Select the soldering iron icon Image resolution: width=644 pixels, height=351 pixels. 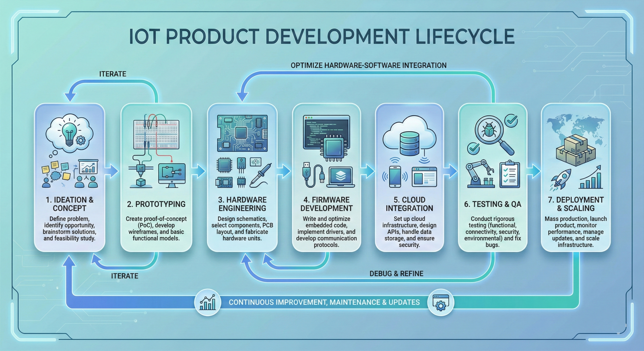pos(260,174)
